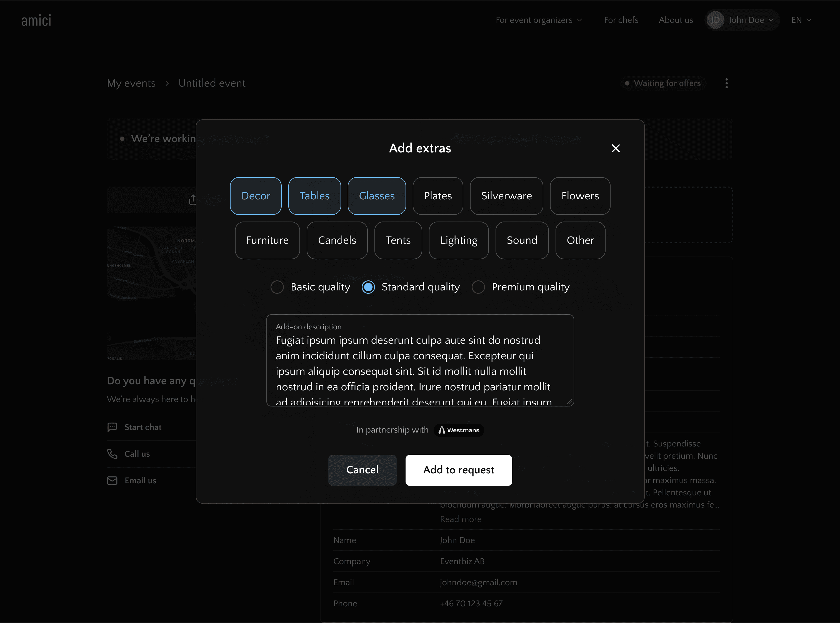This screenshot has height=623, width=840.
Task: Click the Westmans partner logo badge
Action: [x=459, y=430]
